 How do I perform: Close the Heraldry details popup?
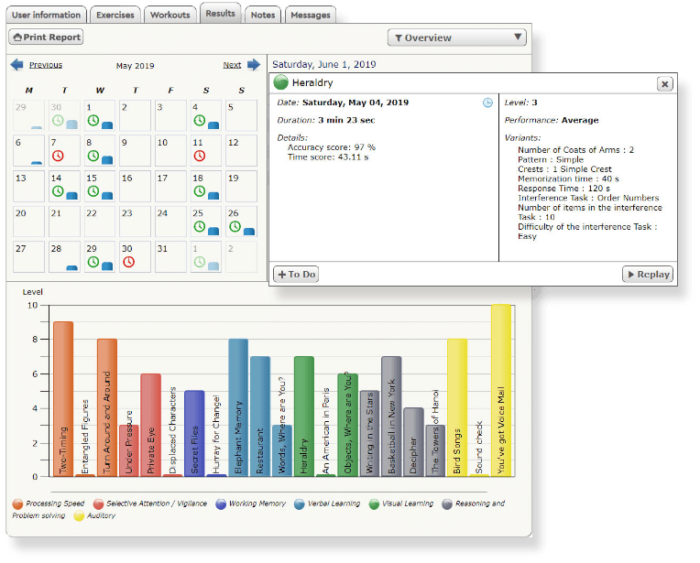click(x=665, y=84)
